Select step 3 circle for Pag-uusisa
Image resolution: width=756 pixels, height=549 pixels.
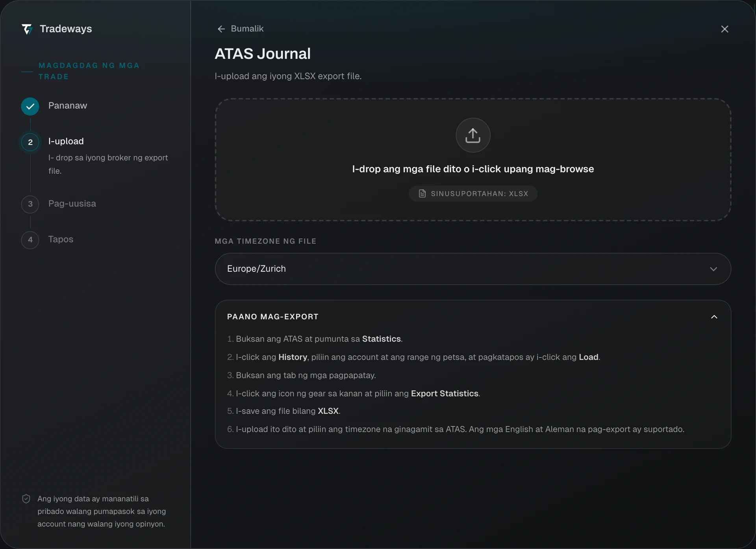click(30, 204)
